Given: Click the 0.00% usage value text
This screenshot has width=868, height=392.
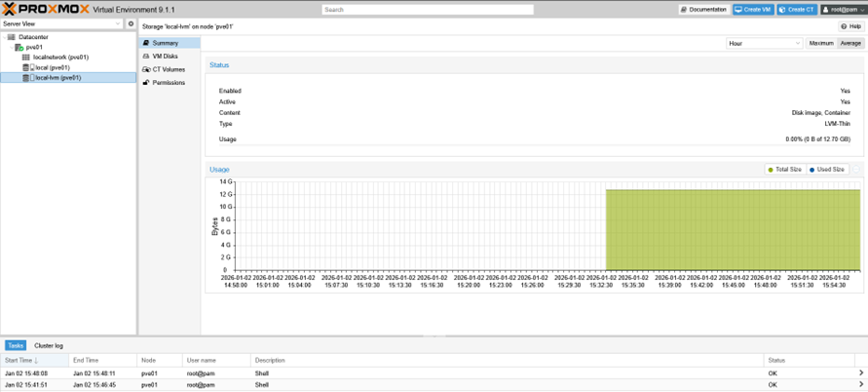Looking at the screenshot, I should tap(817, 139).
